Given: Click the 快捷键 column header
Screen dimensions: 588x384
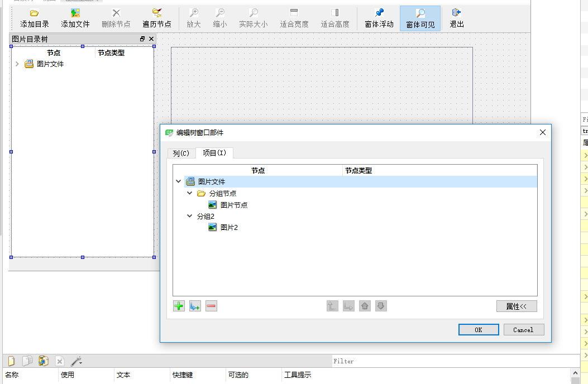Looking at the screenshot, I should [183, 375].
